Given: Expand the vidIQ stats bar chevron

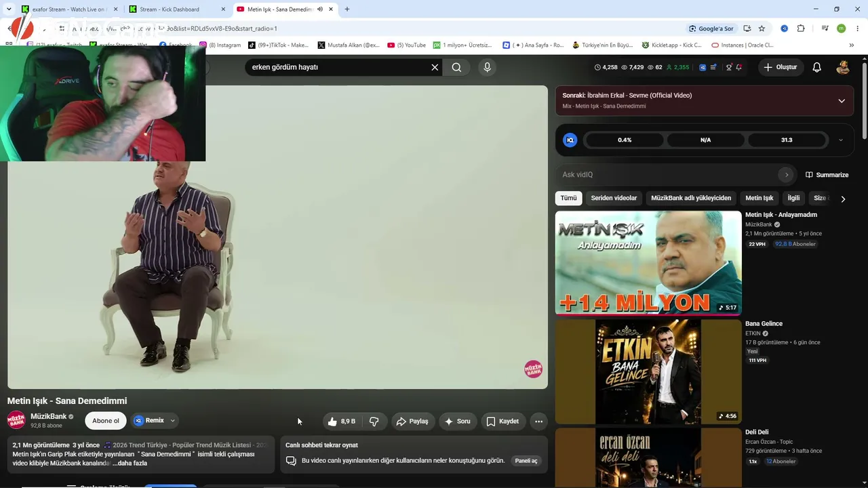Looking at the screenshot, I should 841,140.
